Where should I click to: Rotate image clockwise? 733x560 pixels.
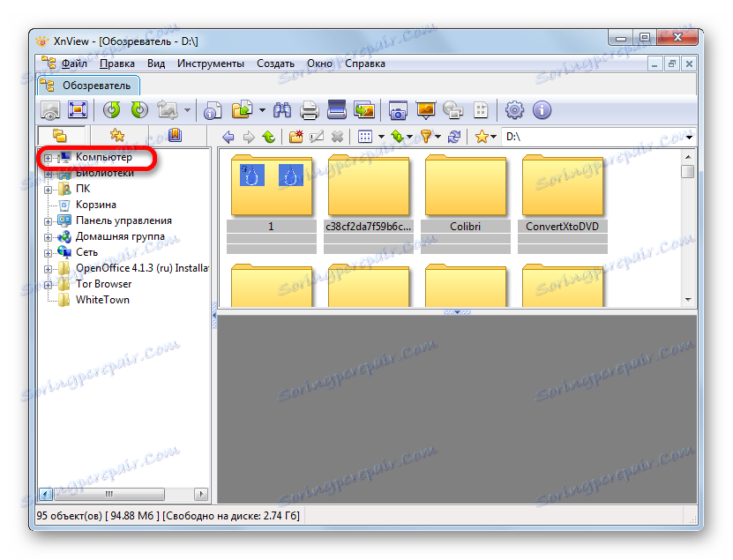[139, 110]
